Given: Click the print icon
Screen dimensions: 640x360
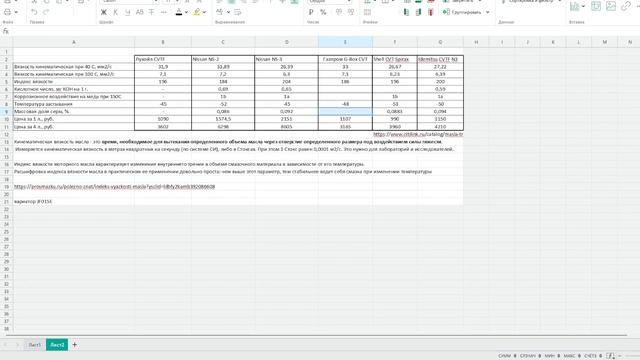Looking at the screenshot, I should 7,12.
